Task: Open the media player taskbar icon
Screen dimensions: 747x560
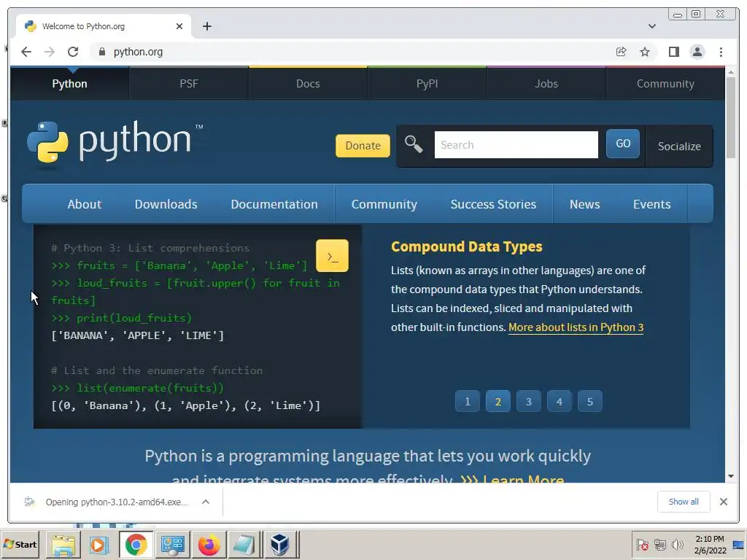Action: 99,545
